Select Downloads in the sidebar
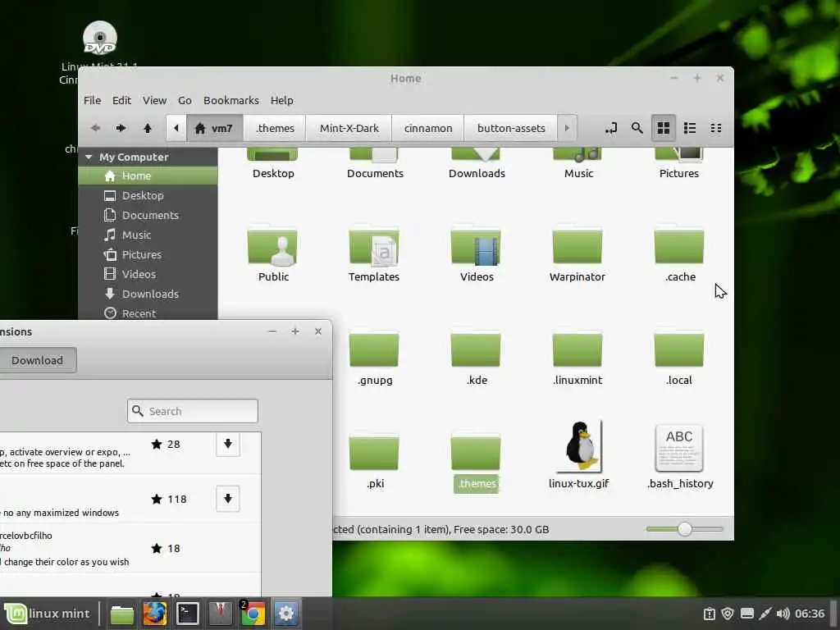840x630 pixels. [x=148, y=294]
